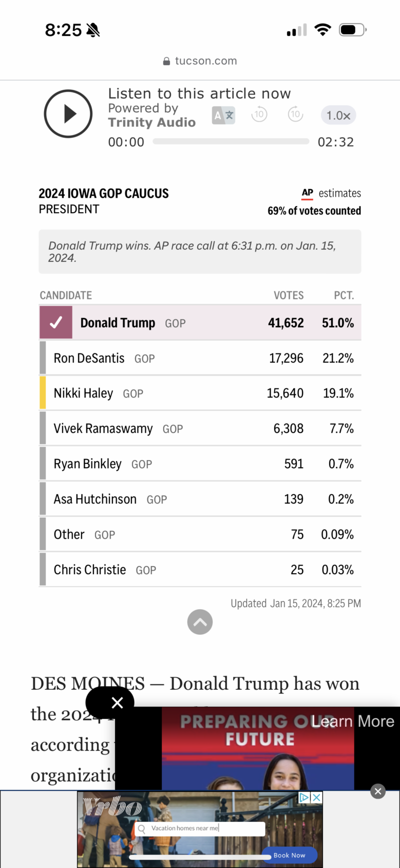Image resolution: width=400 pixels, height=868 pixels.
Task: Skip audio forward 10 seconds
Action: (295, 115)
